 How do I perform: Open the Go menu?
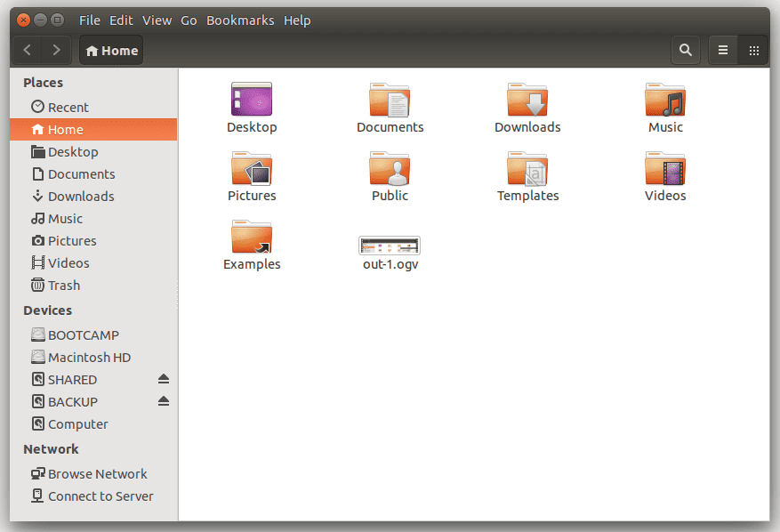coord(189,20)
